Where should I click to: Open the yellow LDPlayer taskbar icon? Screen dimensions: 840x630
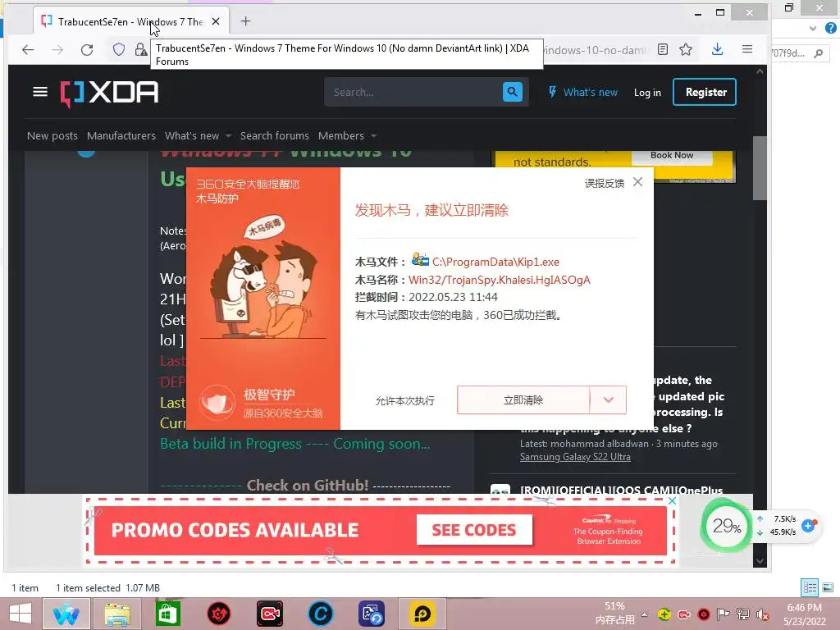(x=422, y=614)
